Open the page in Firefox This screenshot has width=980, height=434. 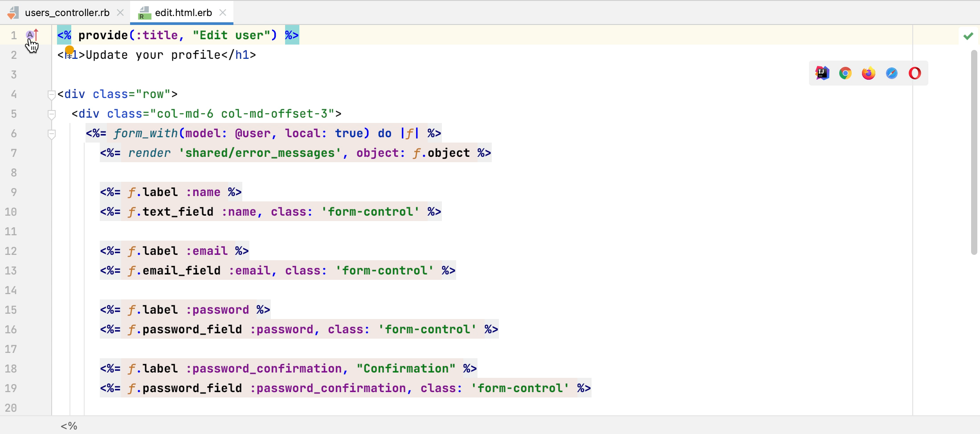[x=868, y=73]
